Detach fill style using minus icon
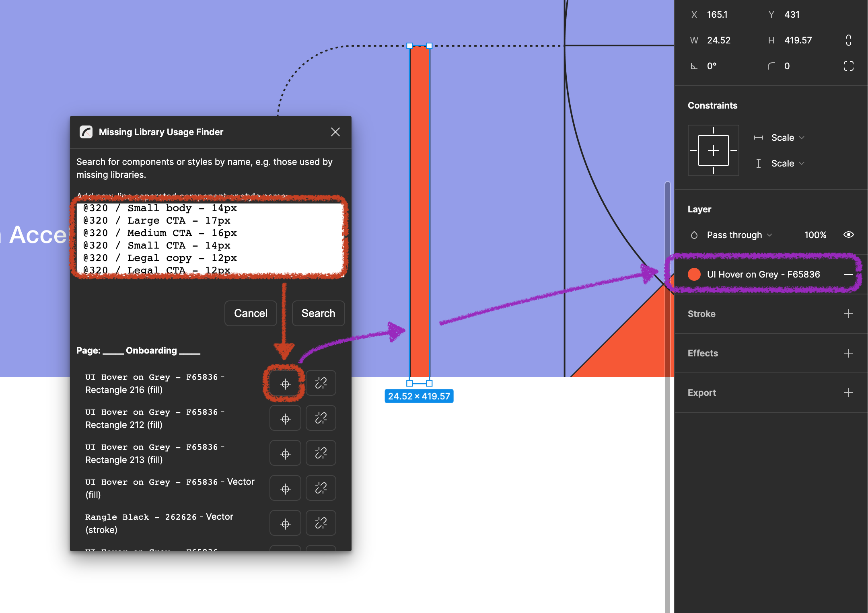Screen dimensions: 868x613 click(848, 274)
